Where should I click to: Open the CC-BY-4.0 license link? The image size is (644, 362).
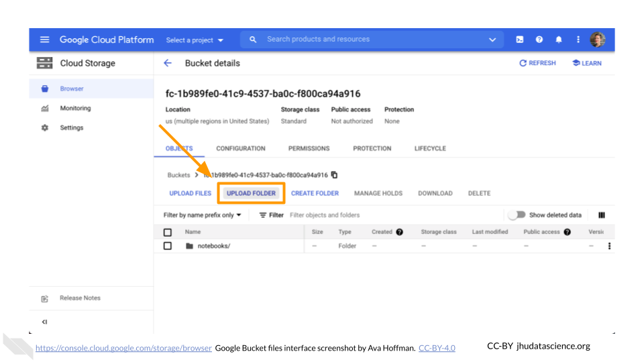coord(437,348)
